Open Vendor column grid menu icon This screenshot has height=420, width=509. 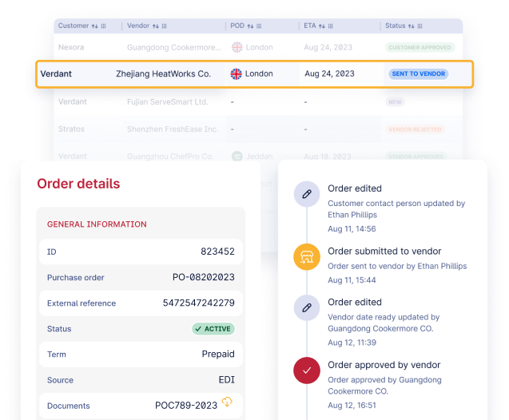(x=165, y=26)
